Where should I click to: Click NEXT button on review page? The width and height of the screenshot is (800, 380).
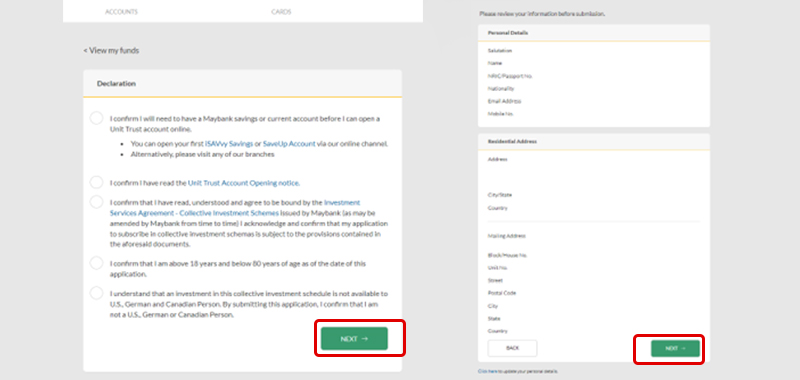click(675, 348)
